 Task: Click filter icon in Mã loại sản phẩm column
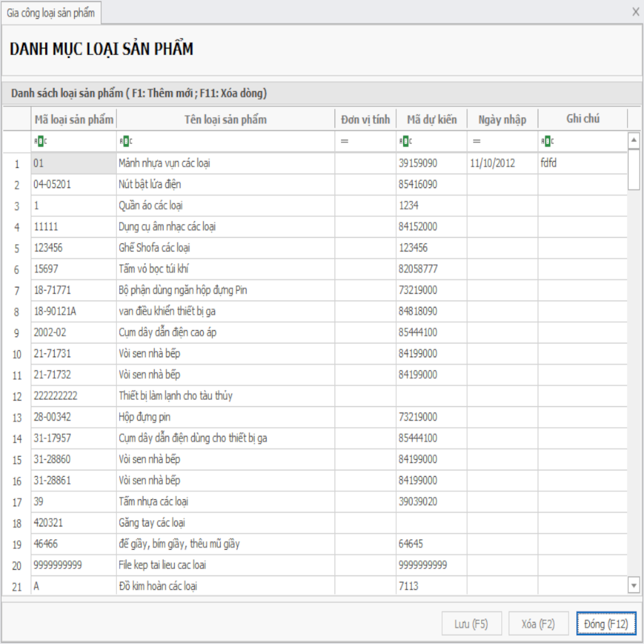click(x=40, y=142)
